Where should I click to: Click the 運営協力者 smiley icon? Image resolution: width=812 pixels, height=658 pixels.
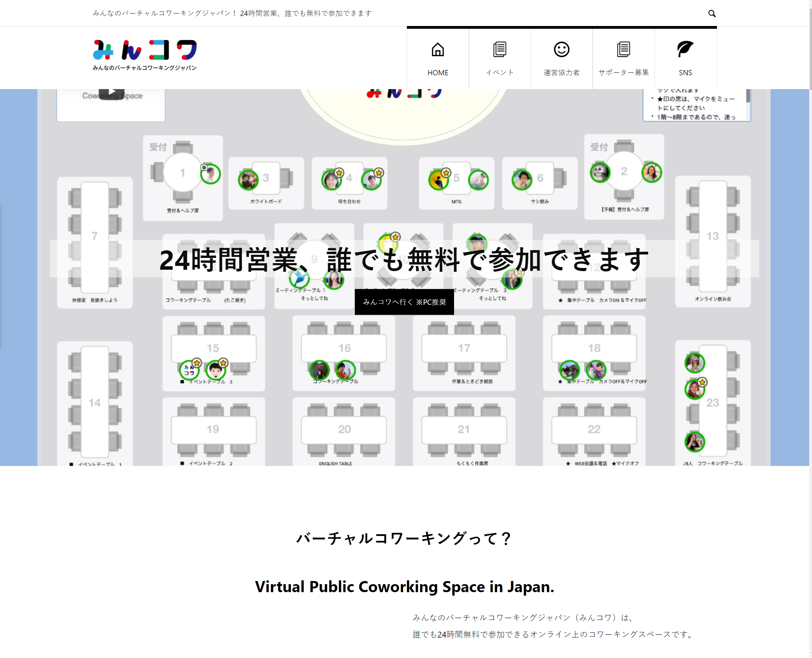[x=561, y=50]
